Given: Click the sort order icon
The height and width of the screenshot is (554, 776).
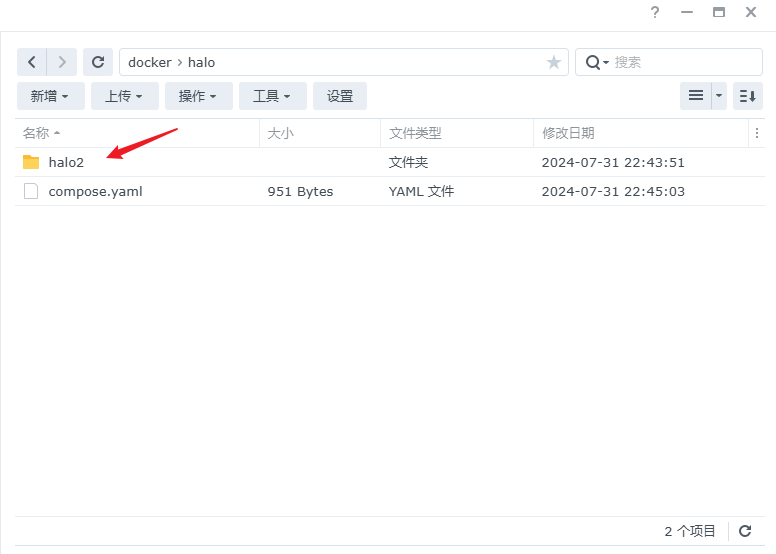Looking at the screenshot, I should point(748,96).
